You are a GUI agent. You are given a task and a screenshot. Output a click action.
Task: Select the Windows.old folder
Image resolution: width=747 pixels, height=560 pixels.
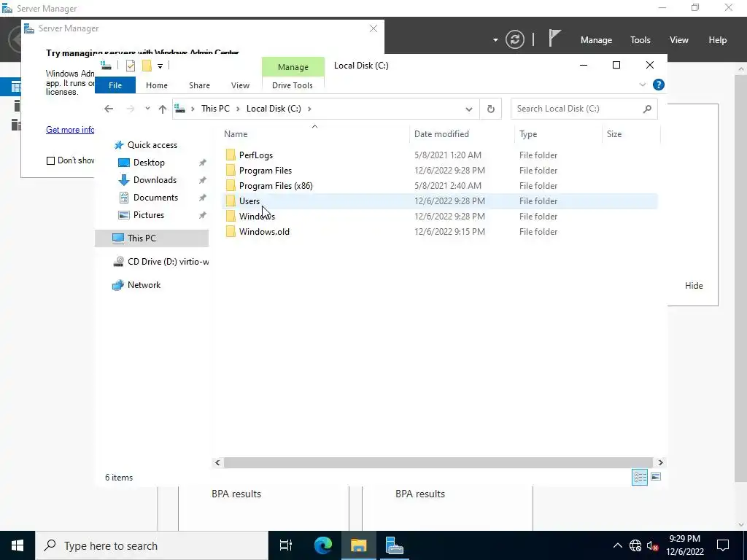264,231
